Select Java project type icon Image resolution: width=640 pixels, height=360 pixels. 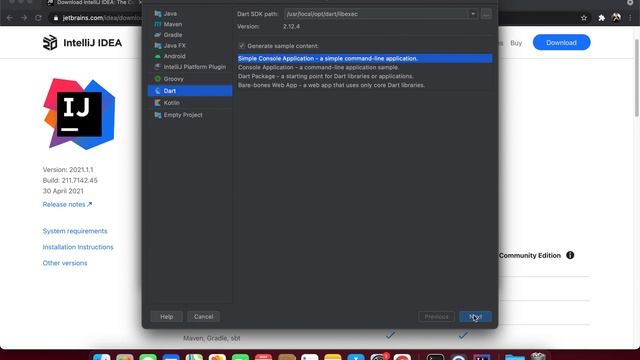pyautogui.click(x=158, y=13)
